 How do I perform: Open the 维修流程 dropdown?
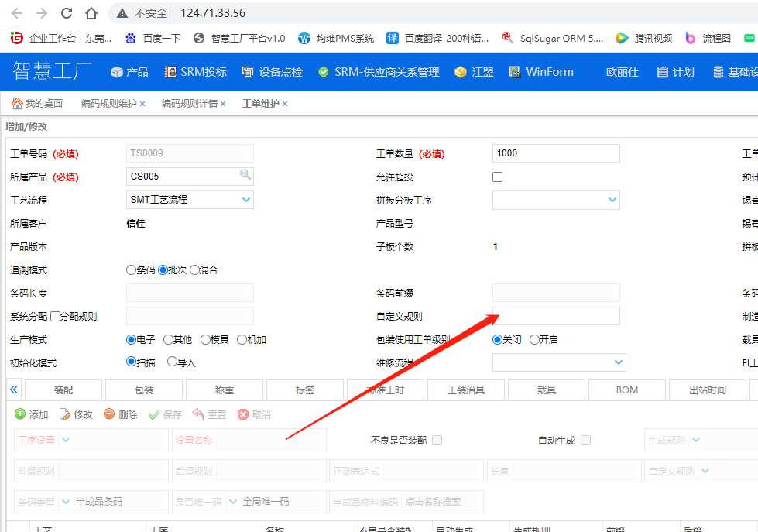(619, 362)
